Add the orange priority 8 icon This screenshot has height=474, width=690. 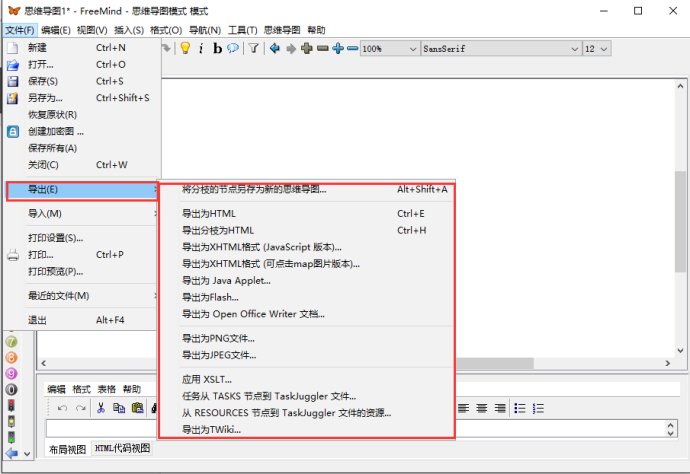[x=11, y=357]
